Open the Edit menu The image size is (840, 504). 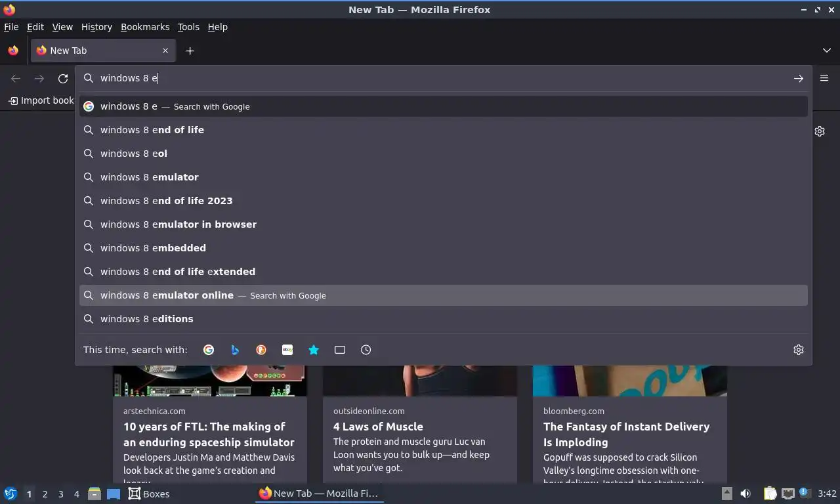[35, 27]
